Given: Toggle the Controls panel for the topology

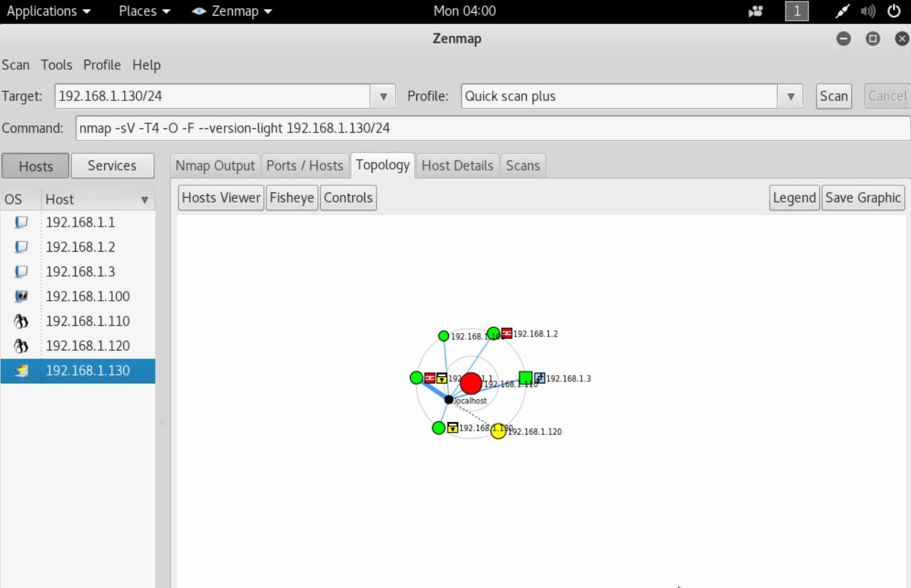Looking at the screenshot, I should [x=348, y=197].
